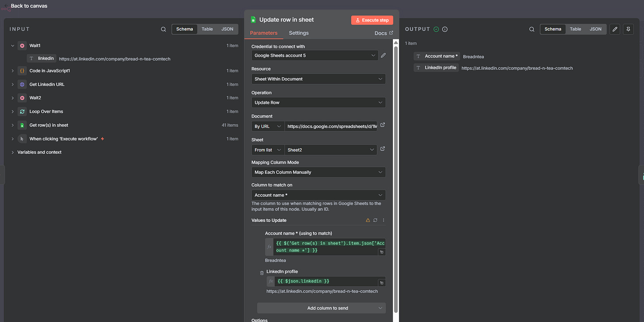
Task: Click the Loop Over Items icon
Action: tap(22, 111)
